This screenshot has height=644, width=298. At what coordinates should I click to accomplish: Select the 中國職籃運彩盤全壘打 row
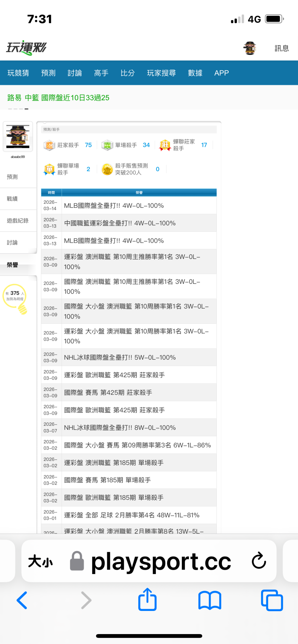point(129,223)
